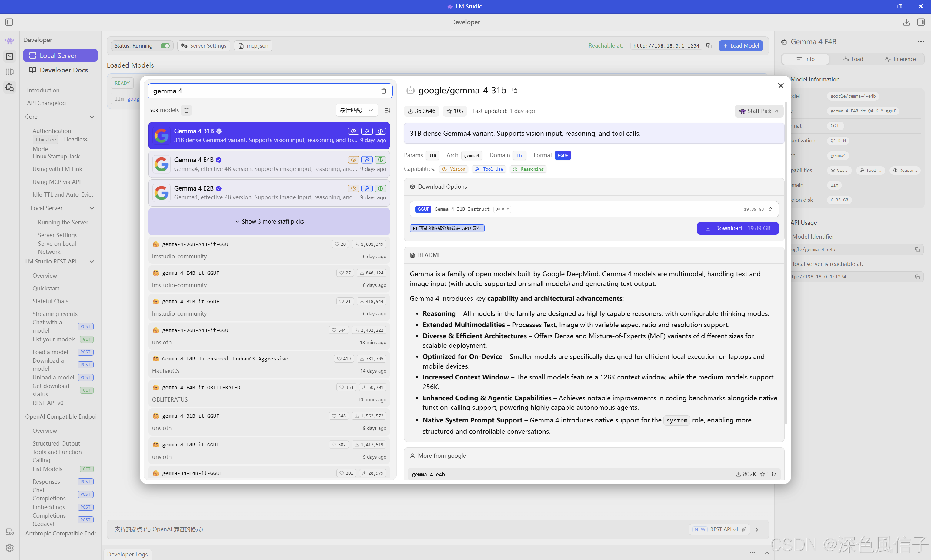Switch to the Inference tab

900,59
